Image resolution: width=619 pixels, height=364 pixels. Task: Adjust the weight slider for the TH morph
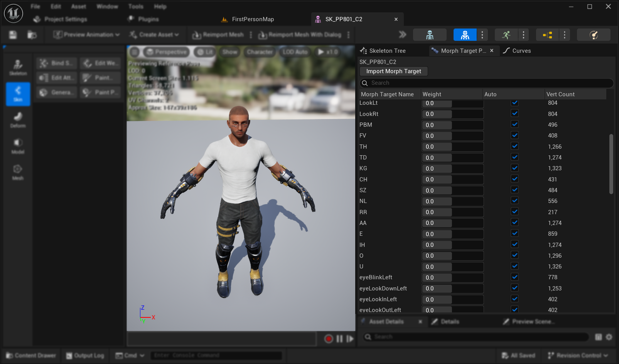click(x=452, y=146)
